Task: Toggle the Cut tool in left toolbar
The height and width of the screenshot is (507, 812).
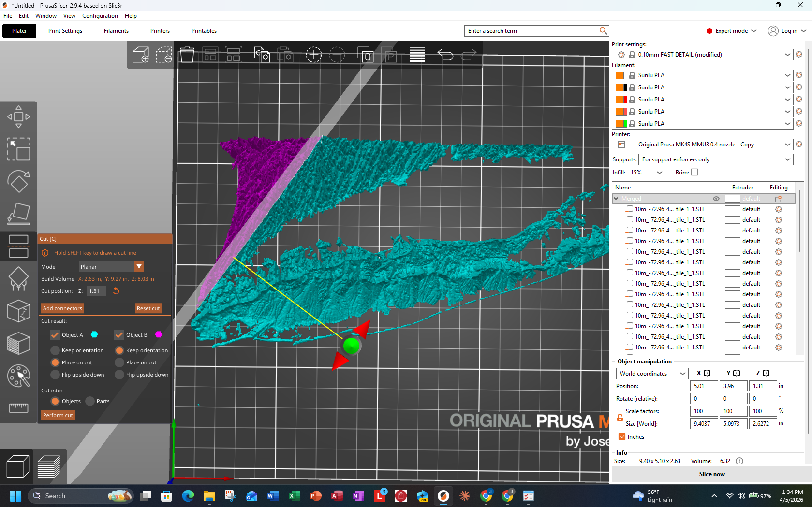Action: [18, 246]
